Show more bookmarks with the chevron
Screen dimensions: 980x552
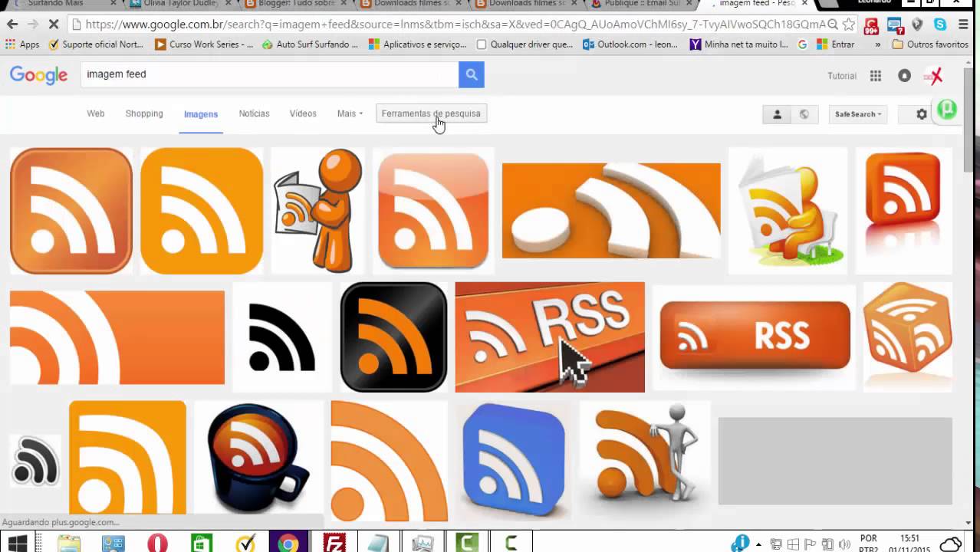pyautogui.click(x=877, y=44)
